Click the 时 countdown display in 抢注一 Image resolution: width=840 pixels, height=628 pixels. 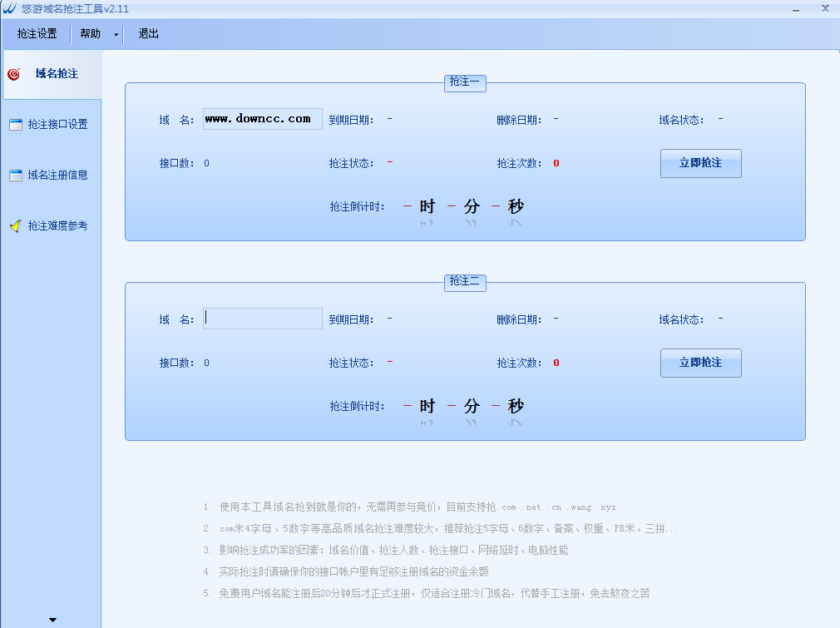427,206
